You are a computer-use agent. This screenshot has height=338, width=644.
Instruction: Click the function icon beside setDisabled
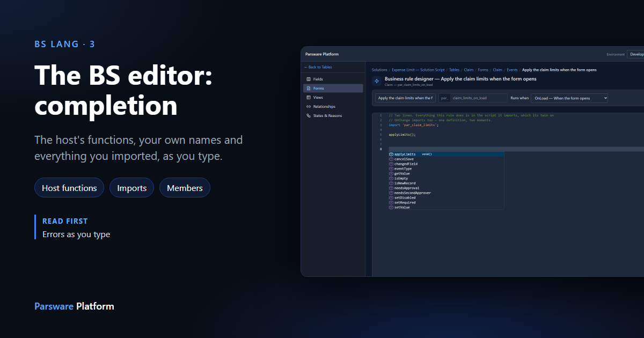point(391,198)
